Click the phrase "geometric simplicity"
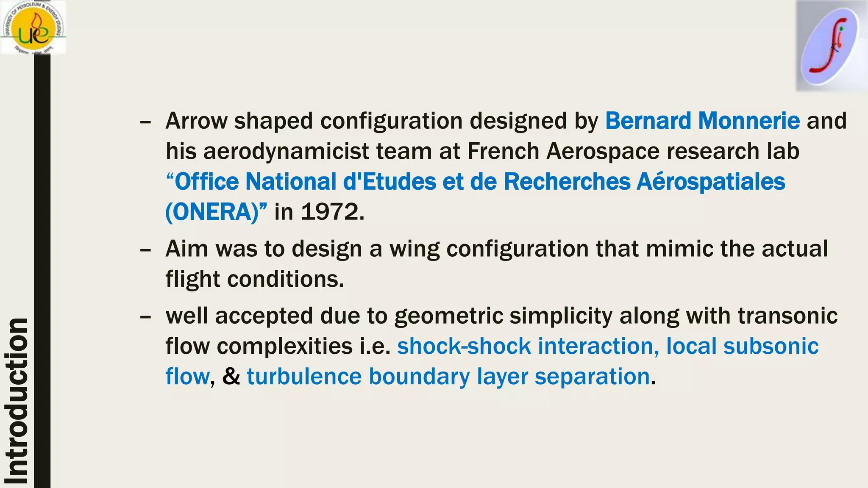Viewport: 868px width, 488px height. click(x=503, y=316)
